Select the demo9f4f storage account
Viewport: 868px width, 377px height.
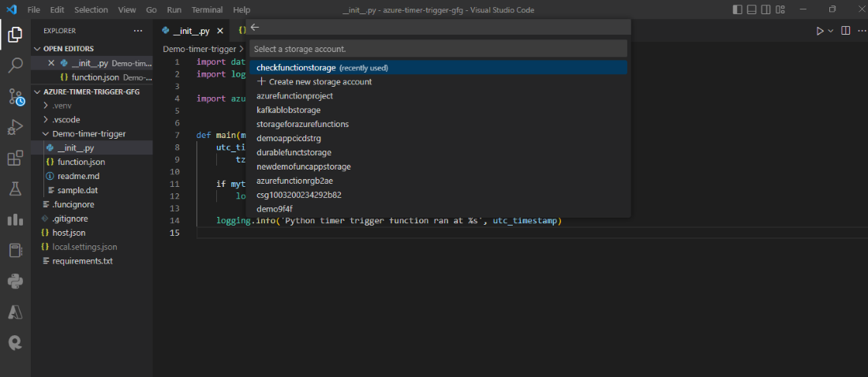(x=438, y=209)
